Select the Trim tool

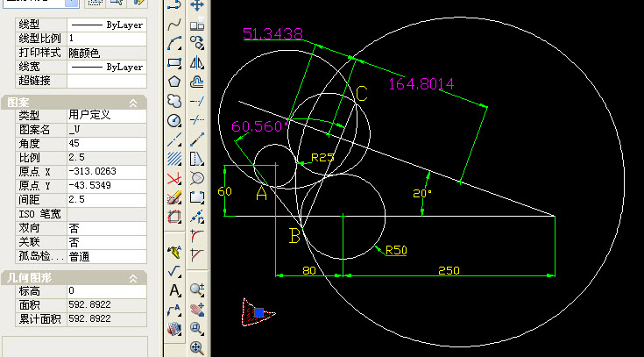point(197,119)
